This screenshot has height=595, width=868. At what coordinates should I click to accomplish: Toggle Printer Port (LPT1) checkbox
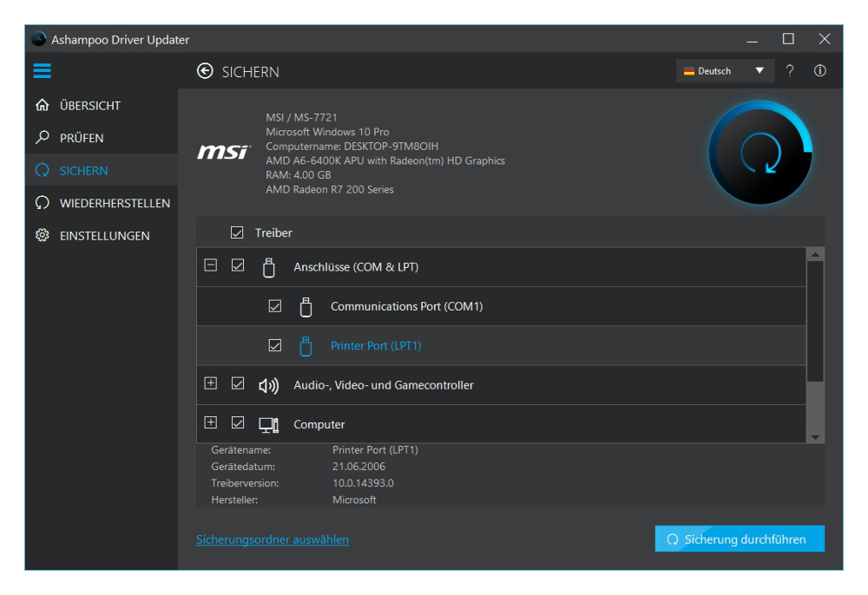pyautogui.click(x=275, y=345)
